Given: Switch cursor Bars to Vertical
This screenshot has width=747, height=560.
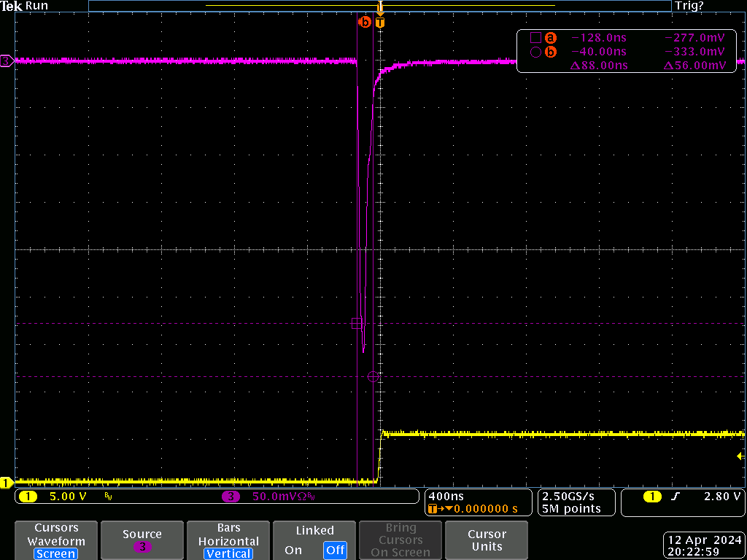Looking at the screenshot, I should (x=228, y=553).
